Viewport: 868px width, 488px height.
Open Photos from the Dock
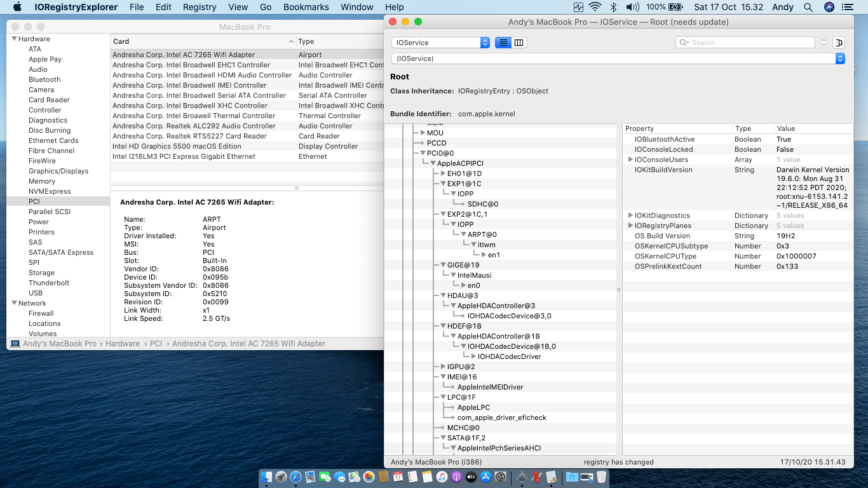369,477
